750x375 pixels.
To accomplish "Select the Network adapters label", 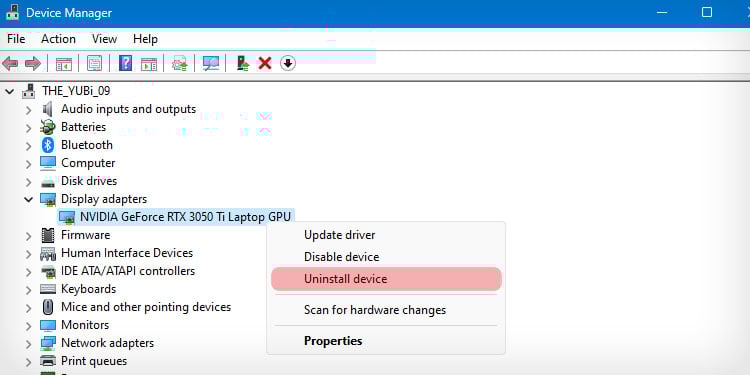I will tap(107, 343).
